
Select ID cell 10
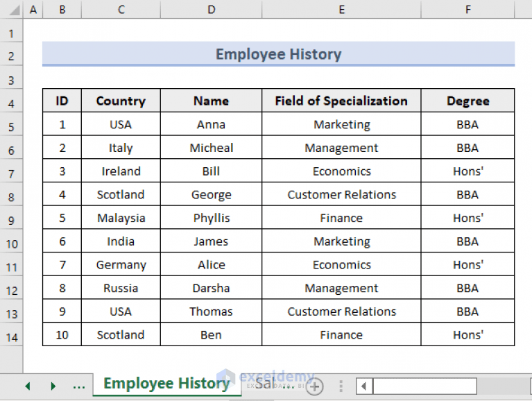[62, 335]
